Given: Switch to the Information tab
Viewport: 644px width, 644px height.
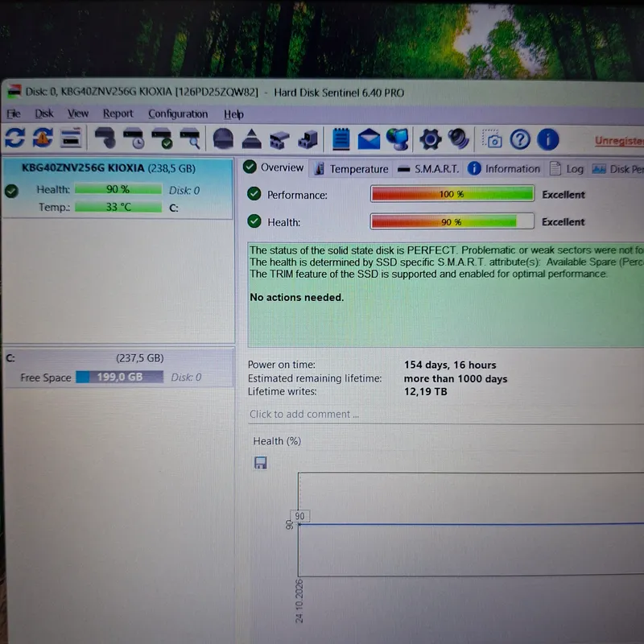Looking at the screenshot, I should tap(504, 169).
